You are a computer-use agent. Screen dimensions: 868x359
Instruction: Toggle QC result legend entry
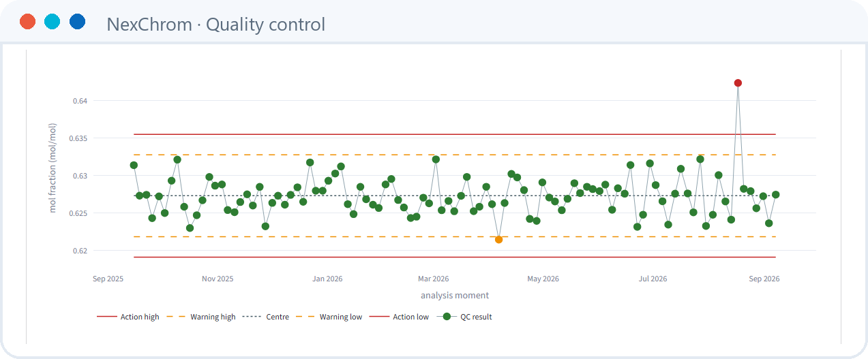pos(464,317)
